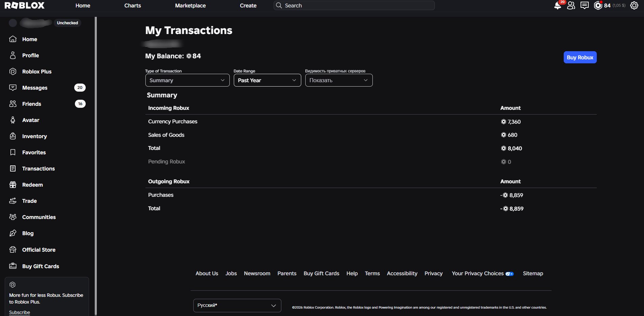Click the sidebar vertical scrollbar
The height and width of the screenshot is (316, 644).
pos(96,166)
